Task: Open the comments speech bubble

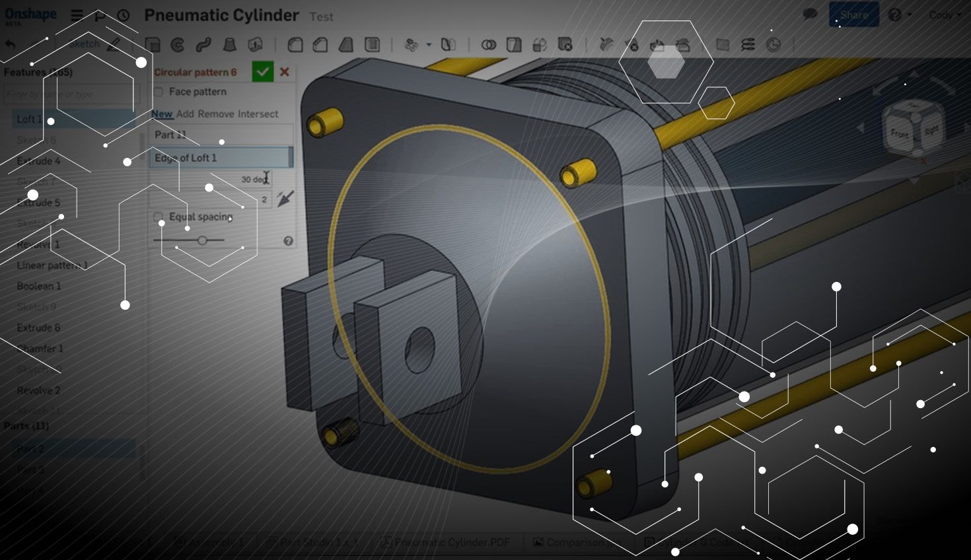Action: point(810,15)
